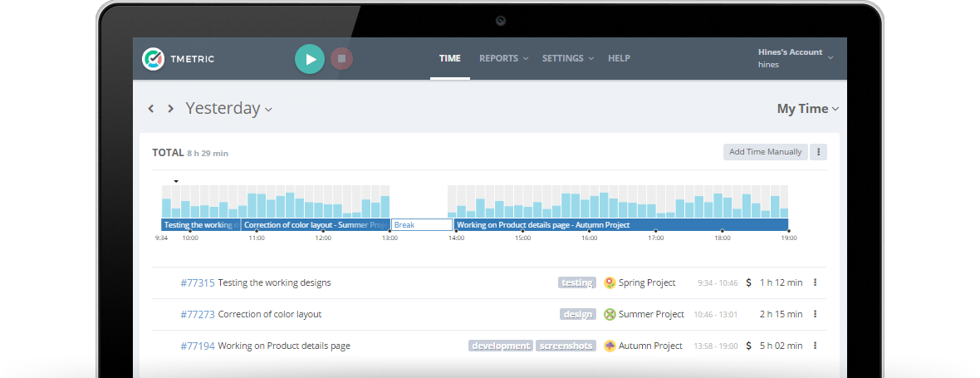The width and height of the screenshot is (980, 378).
Task: Toggle the billable dollar icon on the Autumn Project entry
Action: [749, 346]
